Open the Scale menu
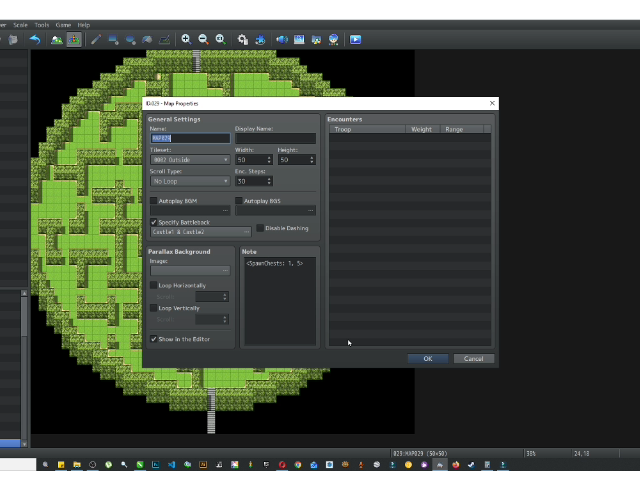640x480 pixels. [20, 25]
